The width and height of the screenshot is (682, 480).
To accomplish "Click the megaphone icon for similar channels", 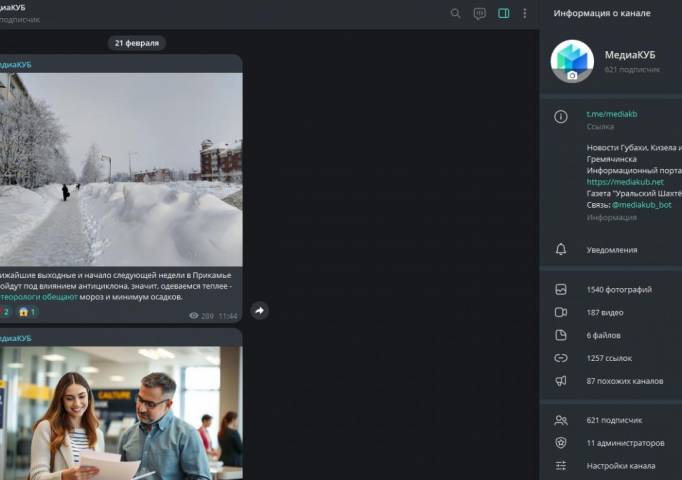I will point(561,381).
